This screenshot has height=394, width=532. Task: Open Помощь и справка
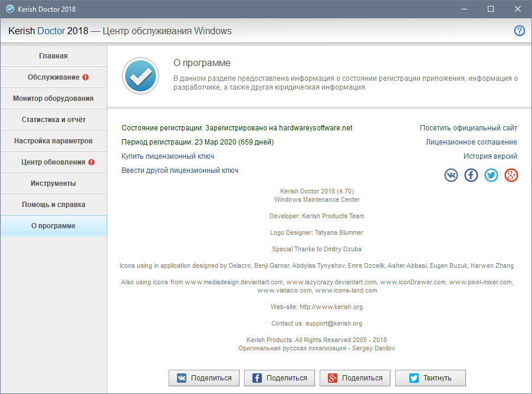point(54,205)
